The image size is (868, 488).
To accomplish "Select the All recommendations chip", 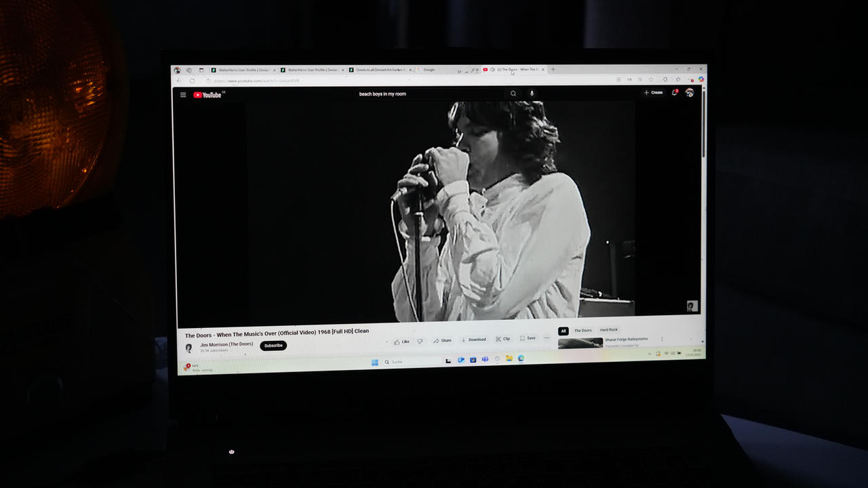I will (x=564, y=331).
